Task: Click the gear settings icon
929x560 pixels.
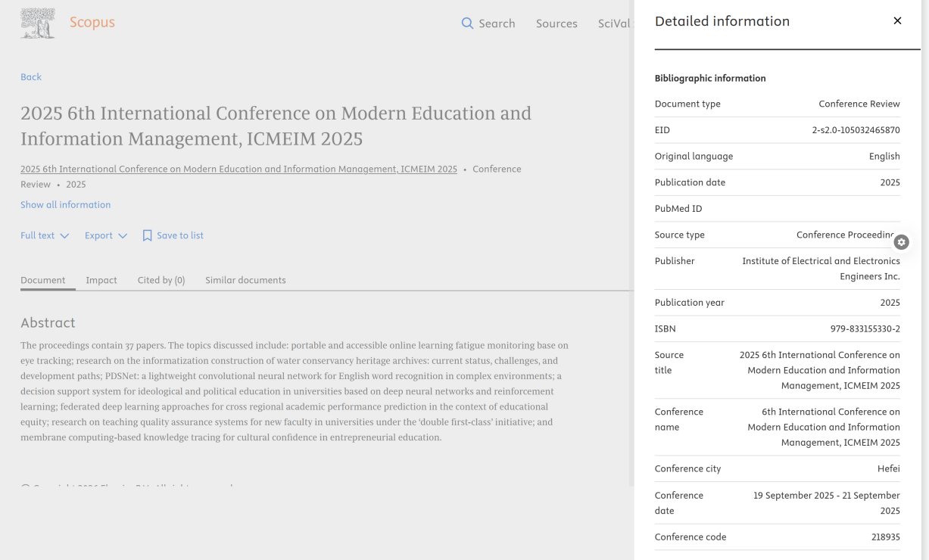Action: point(901,242)
